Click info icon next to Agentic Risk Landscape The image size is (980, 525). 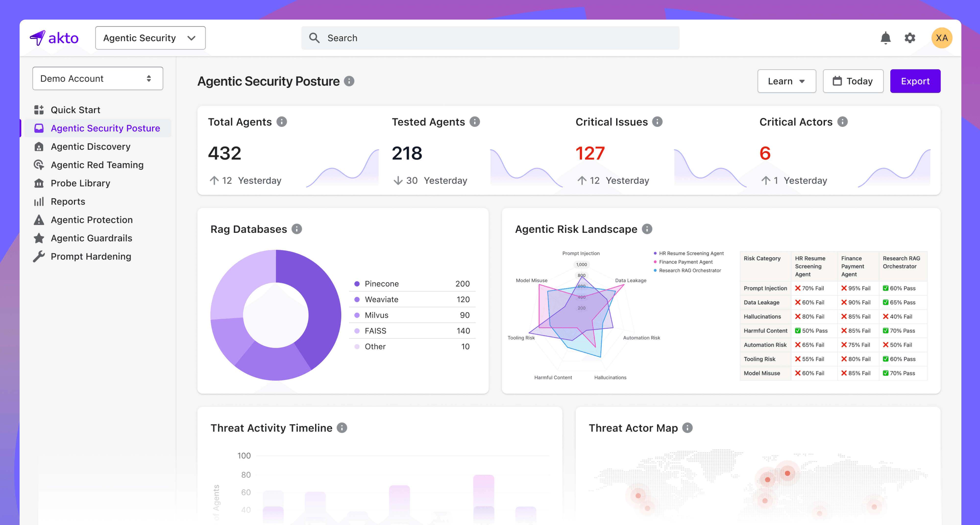point(647,229)
